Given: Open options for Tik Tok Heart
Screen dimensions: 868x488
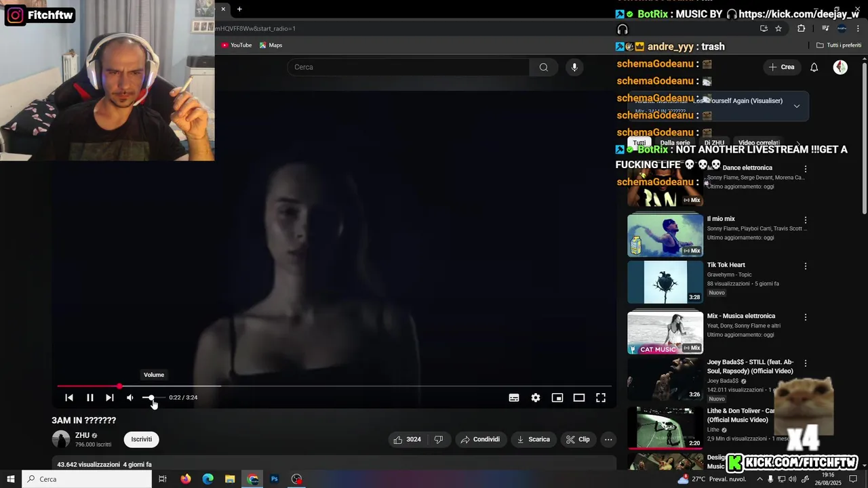Looking at the screenshot, I should coord(806,266).
